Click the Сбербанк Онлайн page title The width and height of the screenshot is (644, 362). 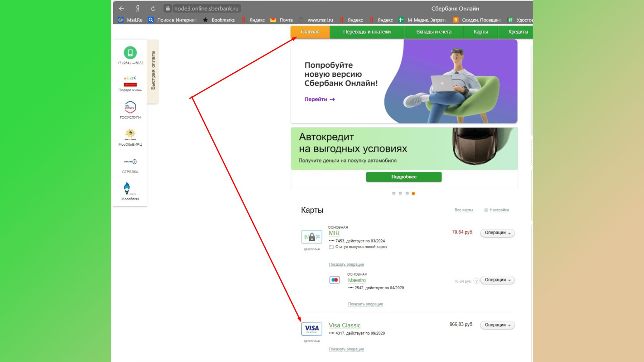(x=455, y=8)
